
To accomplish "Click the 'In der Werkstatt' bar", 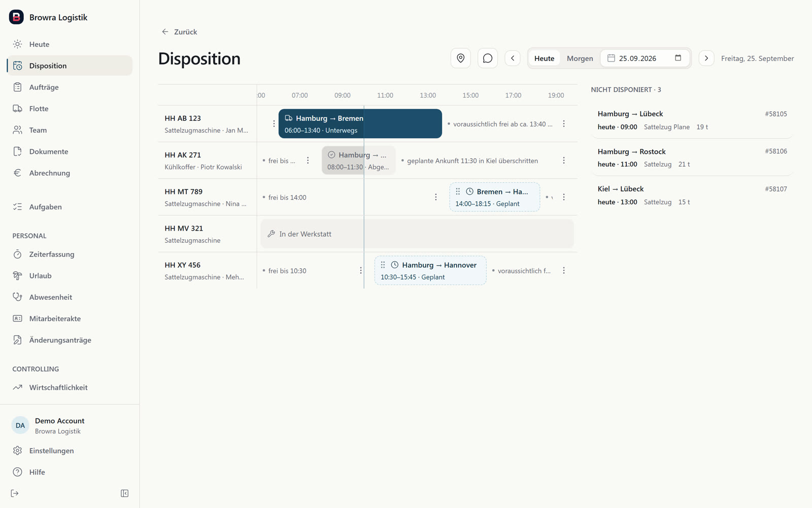I will (417, 234).
